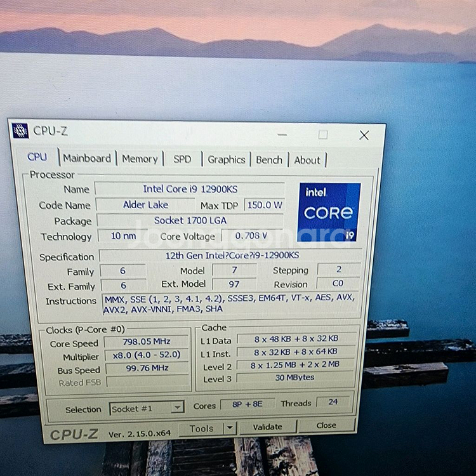Click the Intel Core i9 logo badge
This screenshot has width=476, height=476.
point(329,211)
